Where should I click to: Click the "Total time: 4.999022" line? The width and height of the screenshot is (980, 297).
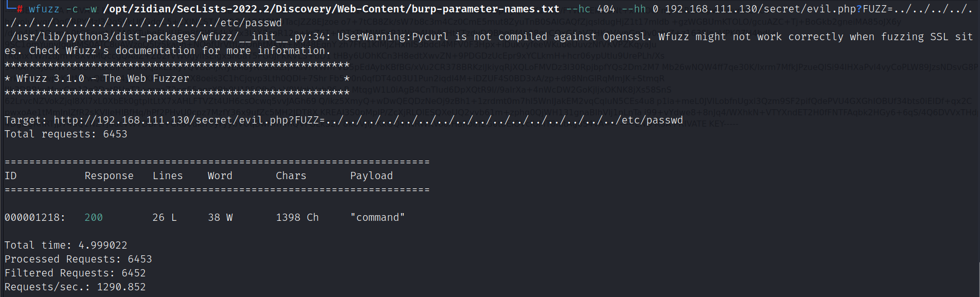(x=66, y=245)
